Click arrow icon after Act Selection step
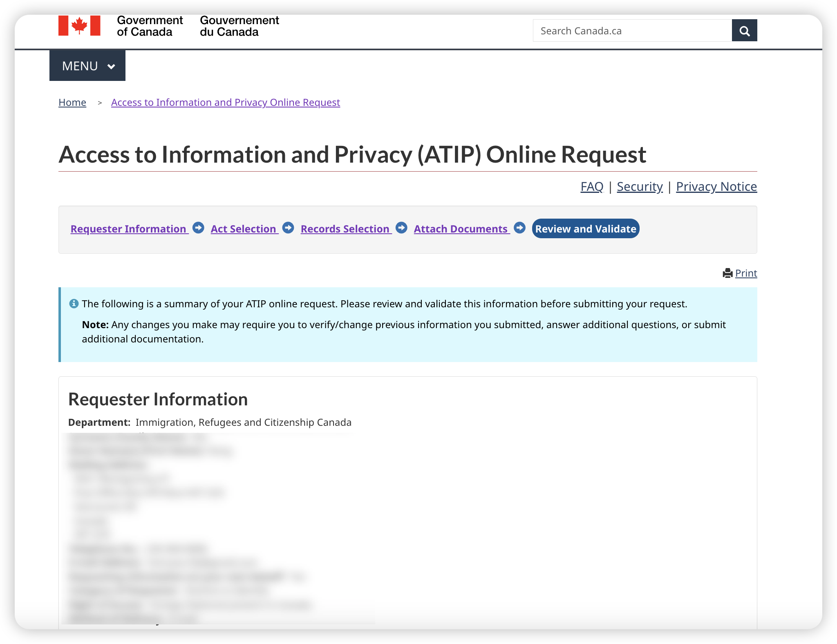Image resolution: width=837 pixels, height=644 pixels. click(x=288, y=228)
